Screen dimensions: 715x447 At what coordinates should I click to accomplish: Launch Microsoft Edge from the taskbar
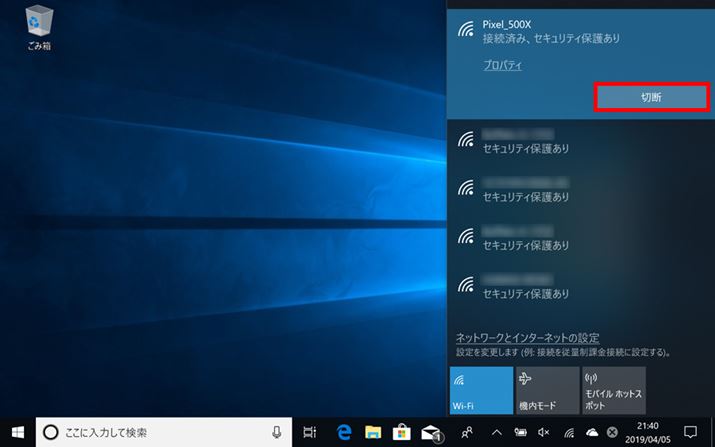[343, 432]
